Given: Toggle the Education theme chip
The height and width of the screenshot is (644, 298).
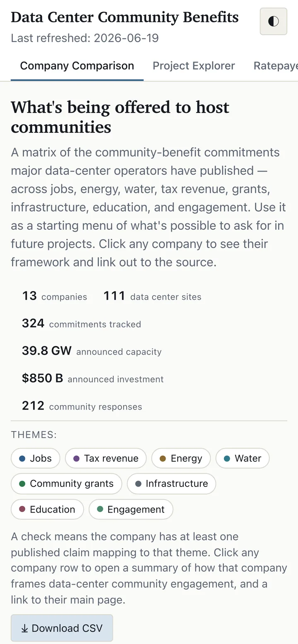Looking at the screenshot, I should 47,509.
